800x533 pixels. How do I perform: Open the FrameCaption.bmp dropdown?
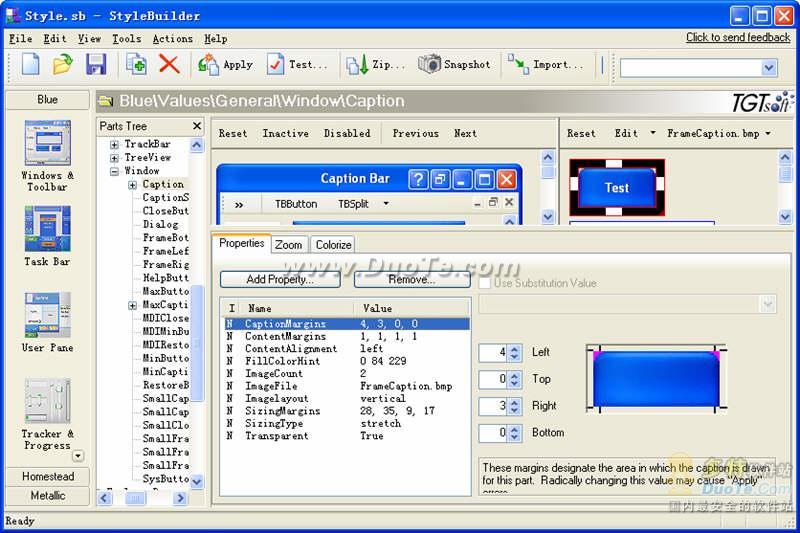[x=719, y=133]
